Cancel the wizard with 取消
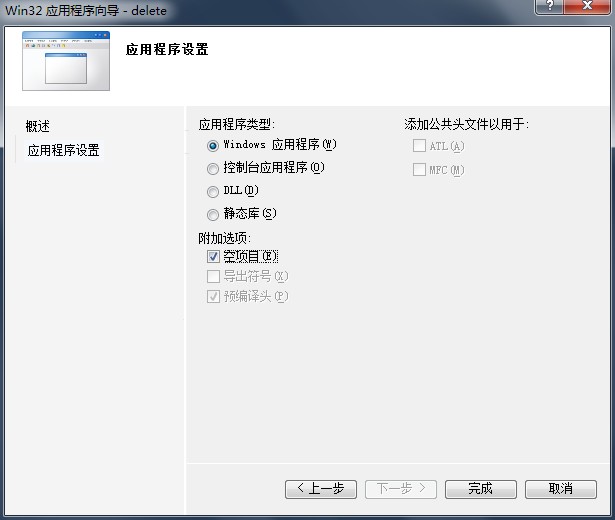The width and height of the screenshot is (615, 520). [x=561, y=489]
